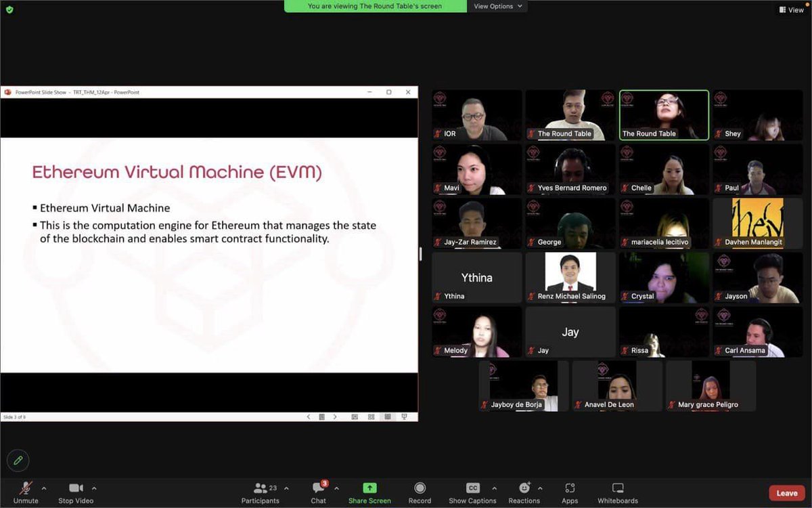Select Yves Bernard Romero's video tile

click(570, 169)
